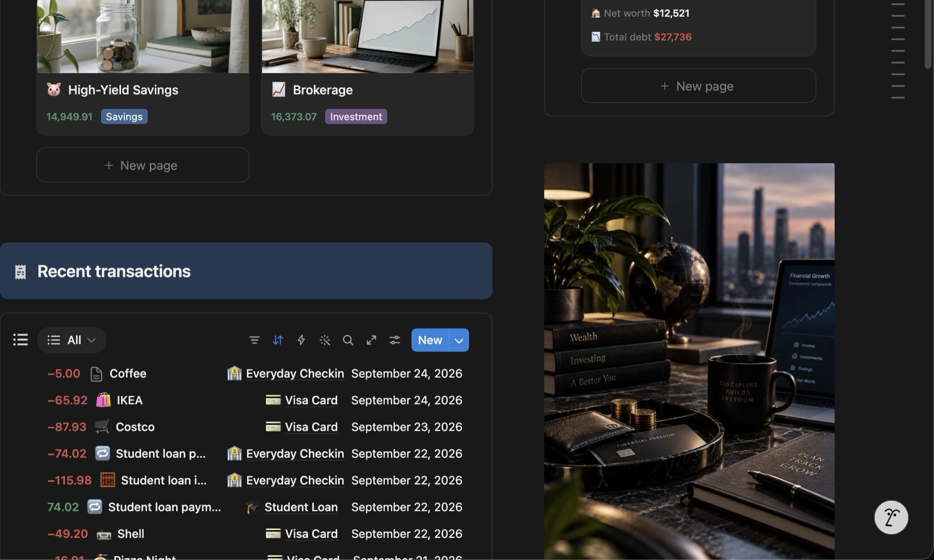This screenshot has width=934, height=560.
Task: Click the AI sparkle icon in toolbar
Action: click(325, 340)
